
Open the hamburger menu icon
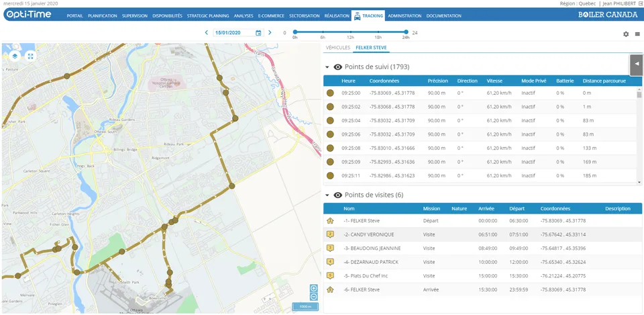click(637, 34)
